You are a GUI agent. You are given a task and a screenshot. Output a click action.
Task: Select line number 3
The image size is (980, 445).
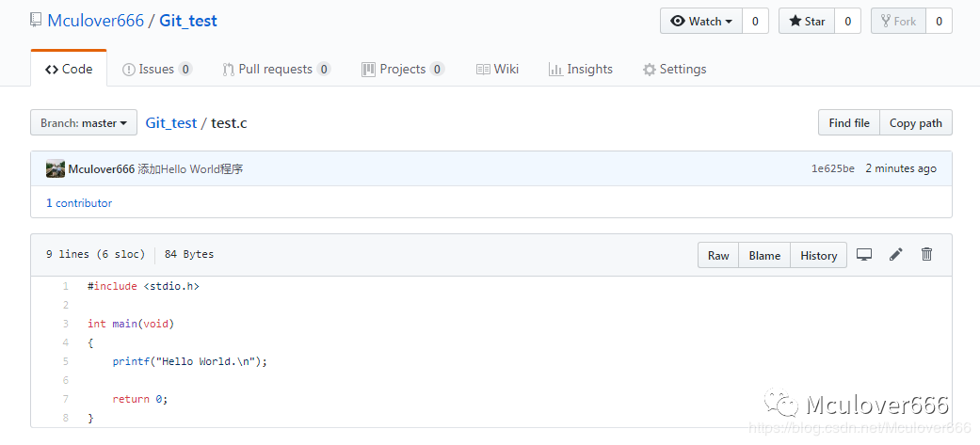pyautogui.click(x=65, y=324)
